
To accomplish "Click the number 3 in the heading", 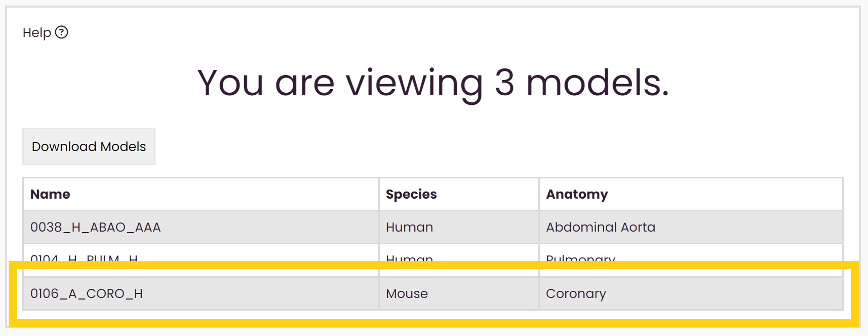I will 504,83.
